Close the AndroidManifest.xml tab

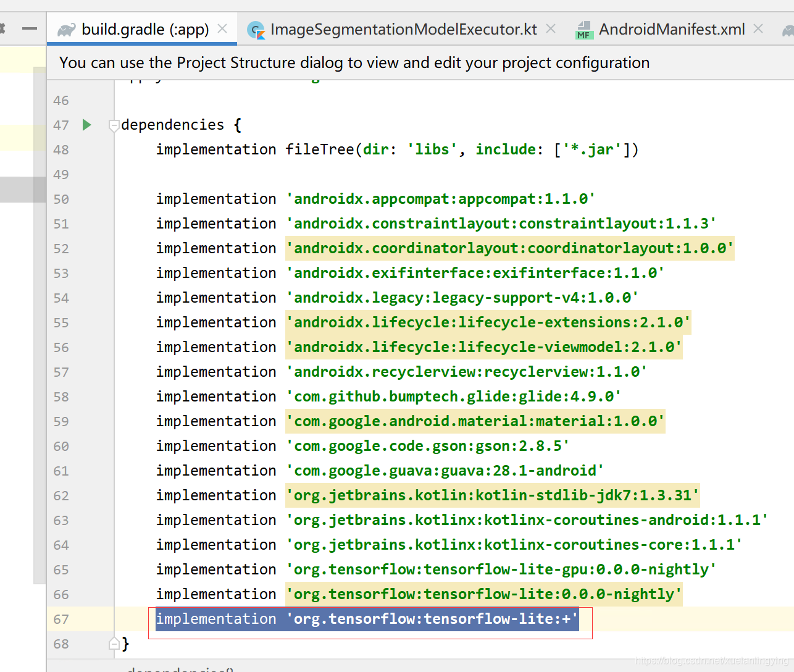758,28
